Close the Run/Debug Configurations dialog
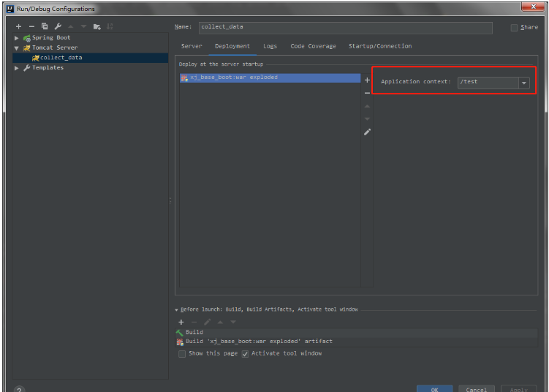 533,7
